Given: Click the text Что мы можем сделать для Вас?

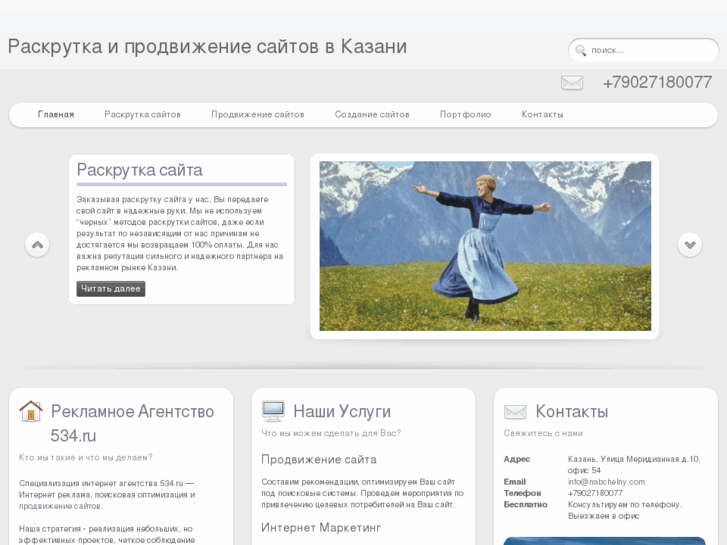Looking at the screenshot, I should [331, 433].
